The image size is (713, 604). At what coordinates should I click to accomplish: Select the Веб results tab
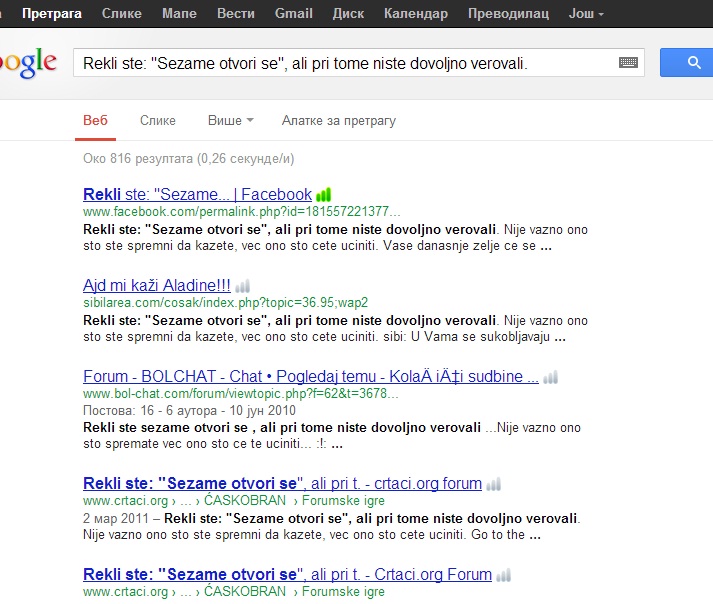click(95, 121)
